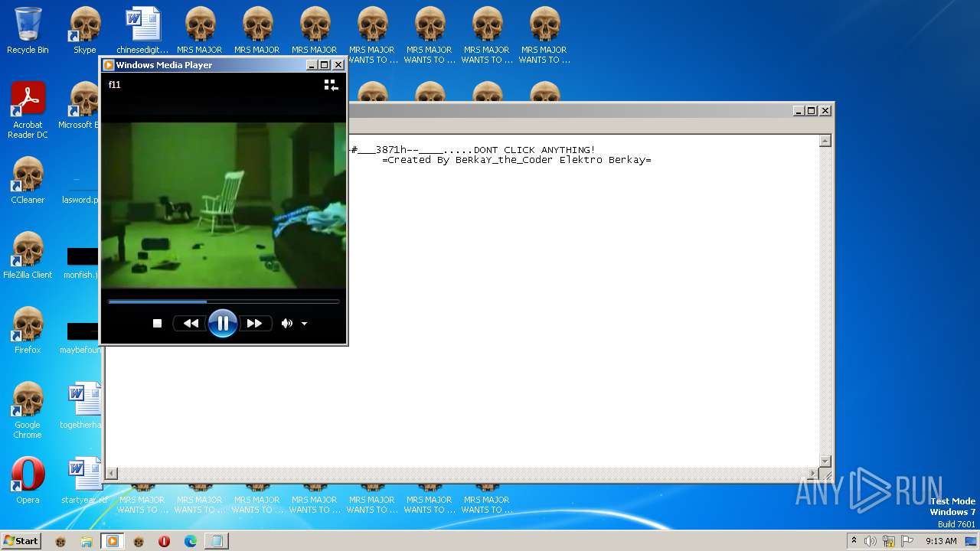Screen dimensions: 980x551
Task: Click the f11 video title in Media Player
Action: [115, 85]
